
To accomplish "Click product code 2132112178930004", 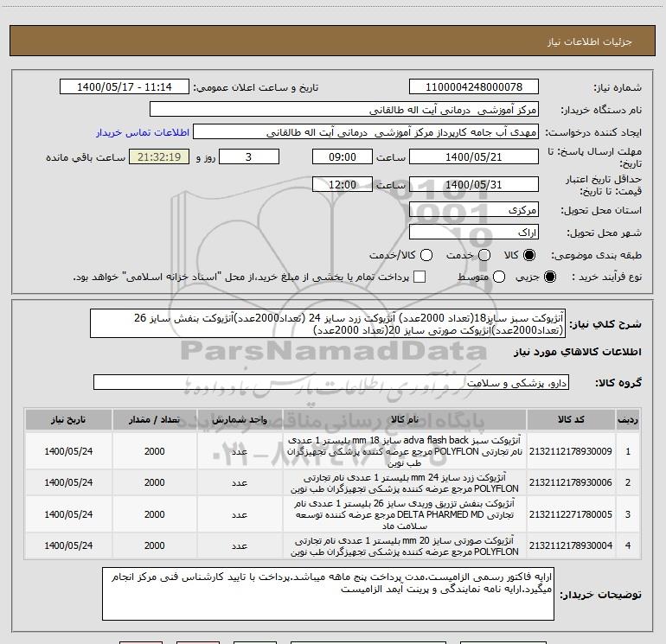I will pos(571,545).
